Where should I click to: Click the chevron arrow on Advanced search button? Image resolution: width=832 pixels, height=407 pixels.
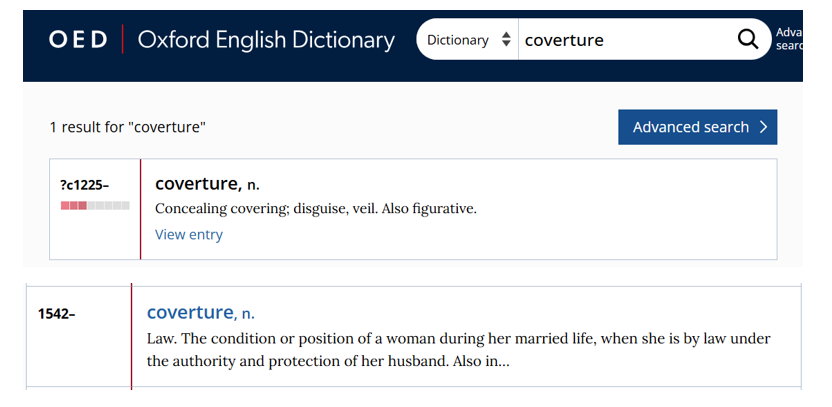pos(763,127)
